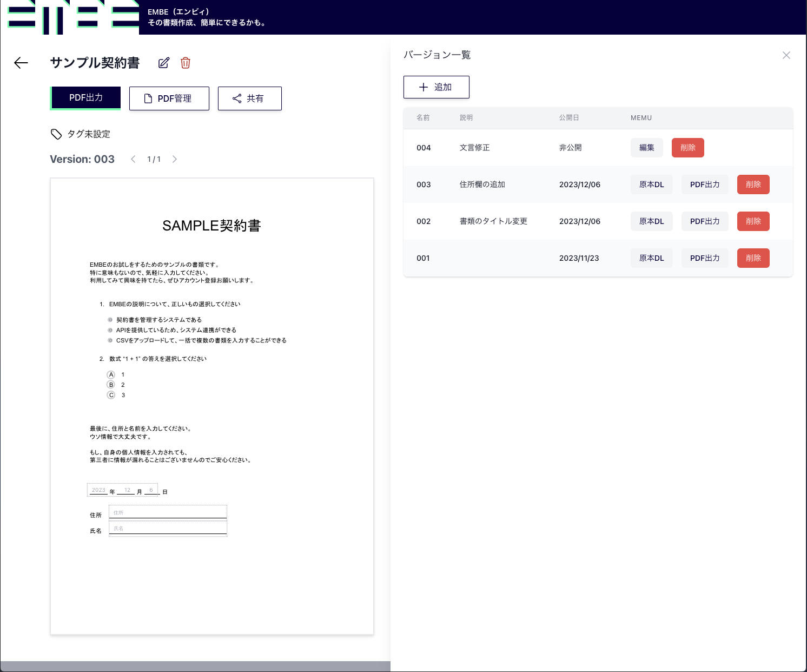Select option APIを提供しているため
The image size is (807, 672).
(110, 330)
